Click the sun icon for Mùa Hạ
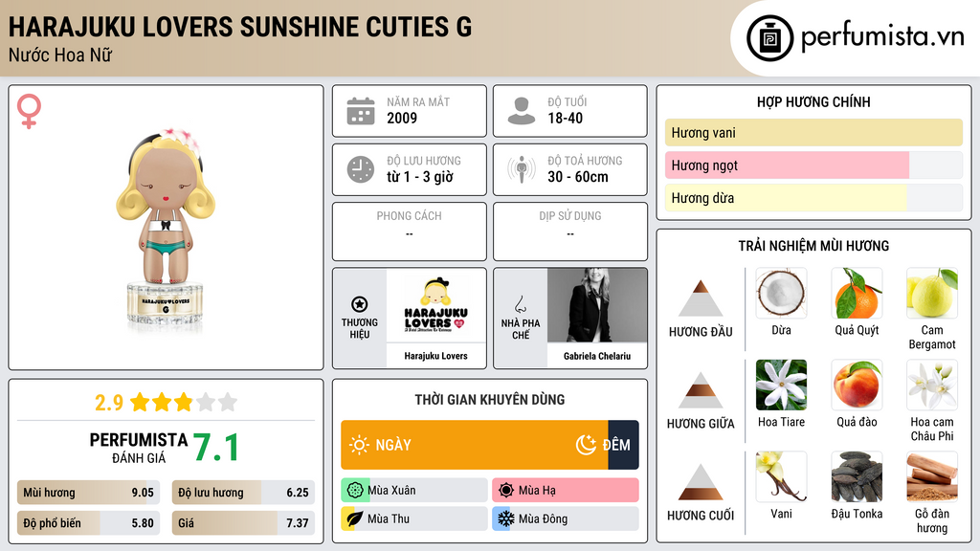The width and height of the screenshot is (980, 551). click(x=506, y=491)
